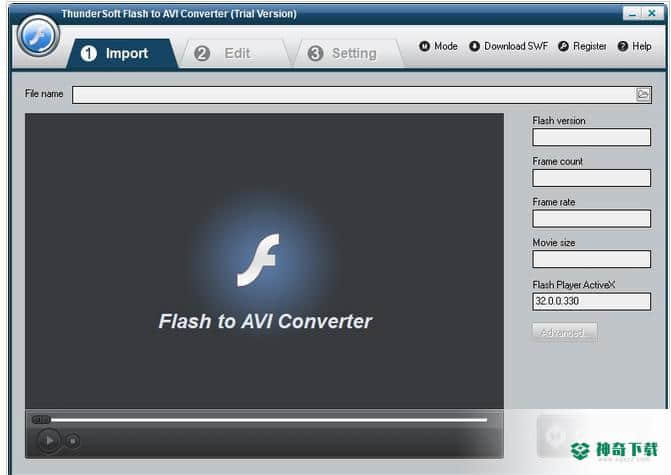Image resolution: width=671 pixels, height=475 pixels.
Task: Select the Flash version field
Action: point(591,137)
